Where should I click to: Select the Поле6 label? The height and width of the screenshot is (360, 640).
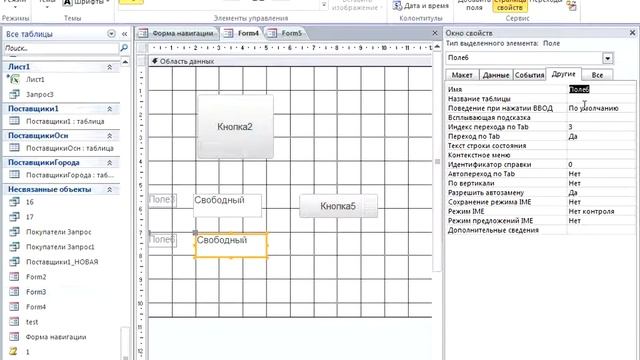(162, 240)
